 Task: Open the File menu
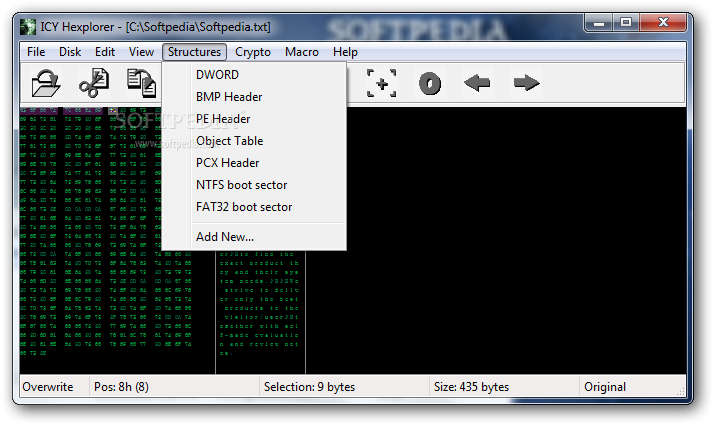click(x=36, y=52)
